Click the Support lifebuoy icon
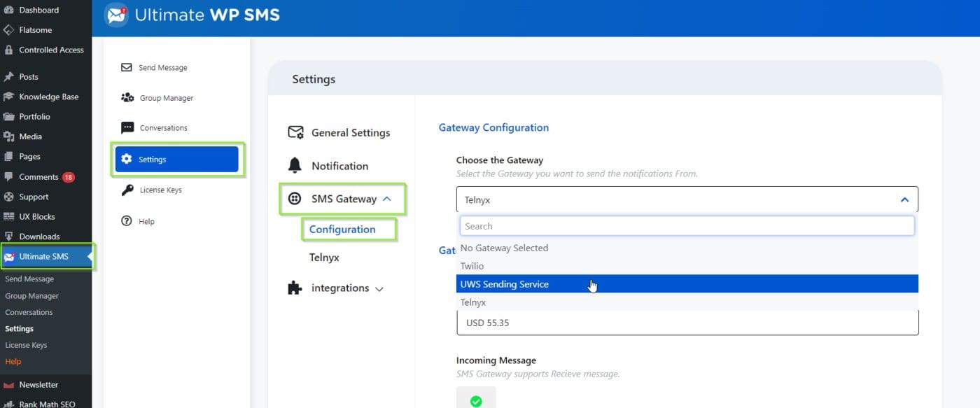 tap(8, 197)
